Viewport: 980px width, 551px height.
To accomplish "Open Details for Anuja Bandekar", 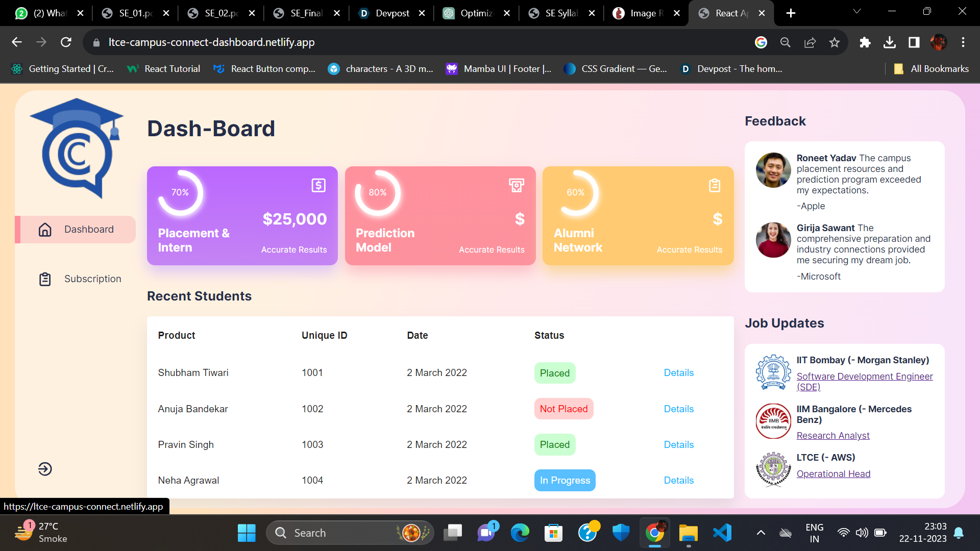I will coord(678,409).
